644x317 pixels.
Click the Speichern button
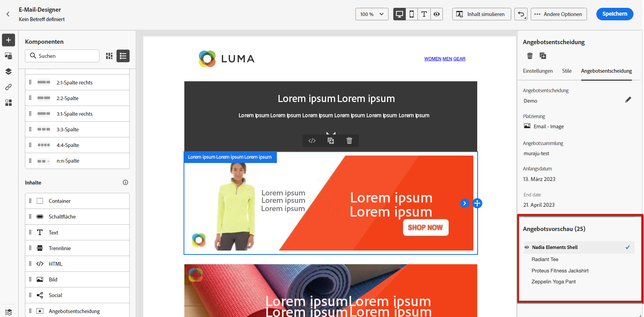tap(615, 14)
